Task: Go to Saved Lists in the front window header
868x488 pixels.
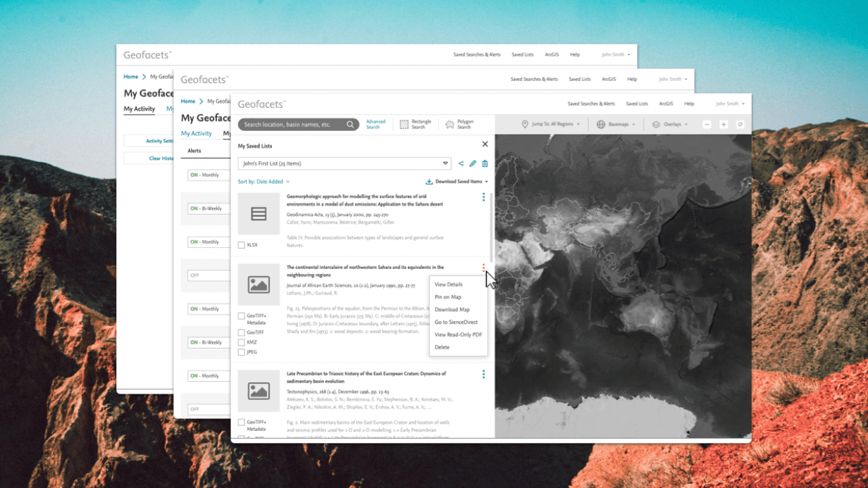Action: point(637,104)
